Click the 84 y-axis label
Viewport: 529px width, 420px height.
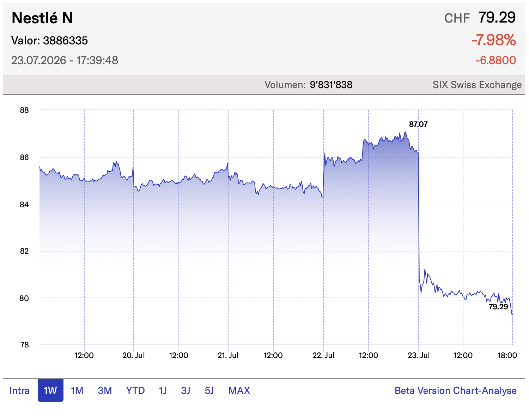point(24,204)
